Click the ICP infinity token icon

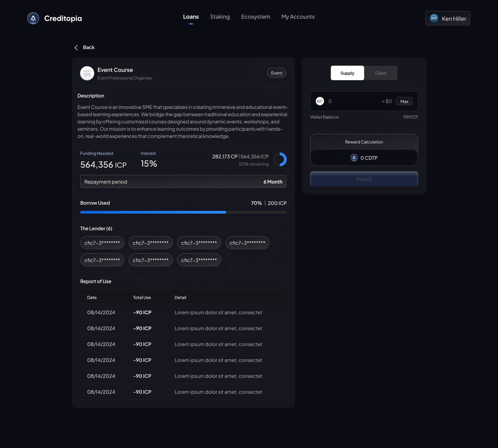point(320,101)
